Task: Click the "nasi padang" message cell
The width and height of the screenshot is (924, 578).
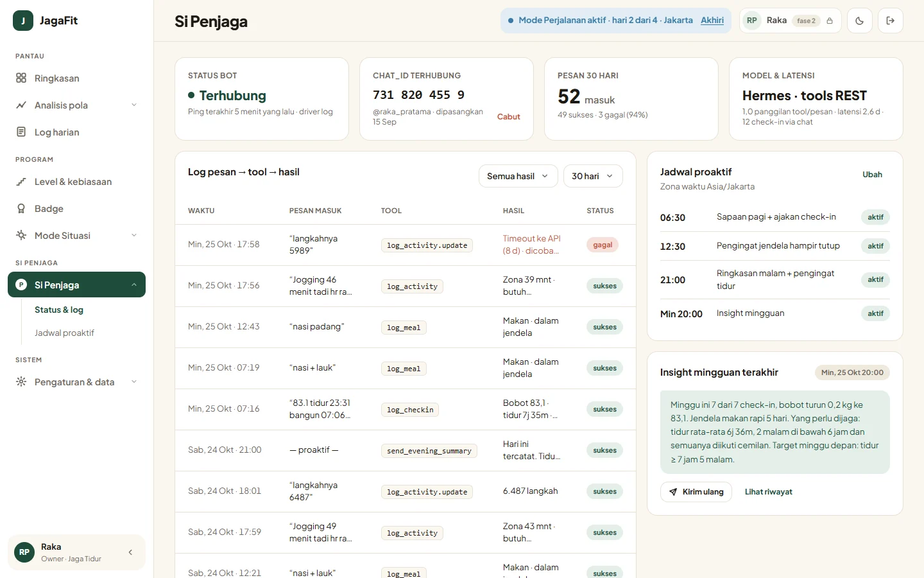Action: coord(317,327)
